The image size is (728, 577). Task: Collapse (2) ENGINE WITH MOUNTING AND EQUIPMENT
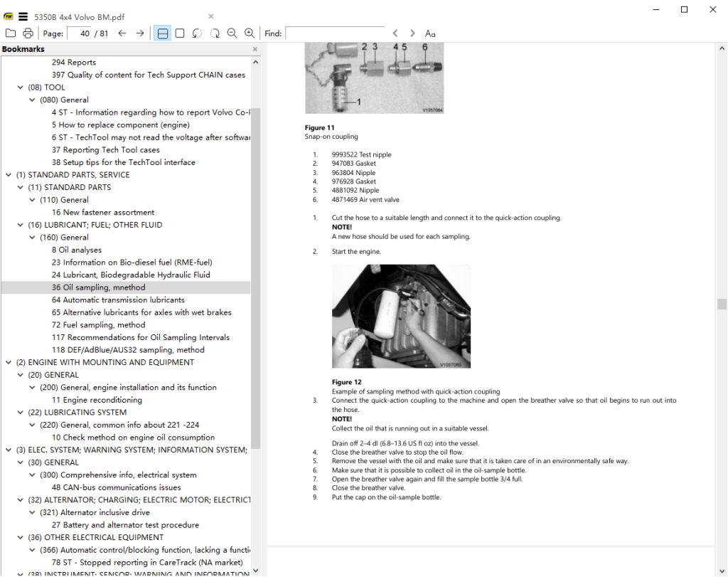pyautogui.click(x=8, y=362)
